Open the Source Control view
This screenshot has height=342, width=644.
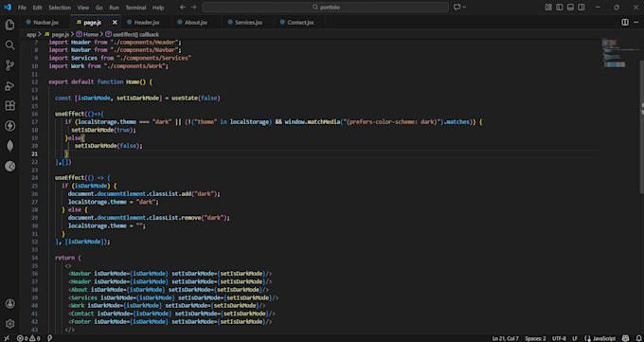pos(9,65)
